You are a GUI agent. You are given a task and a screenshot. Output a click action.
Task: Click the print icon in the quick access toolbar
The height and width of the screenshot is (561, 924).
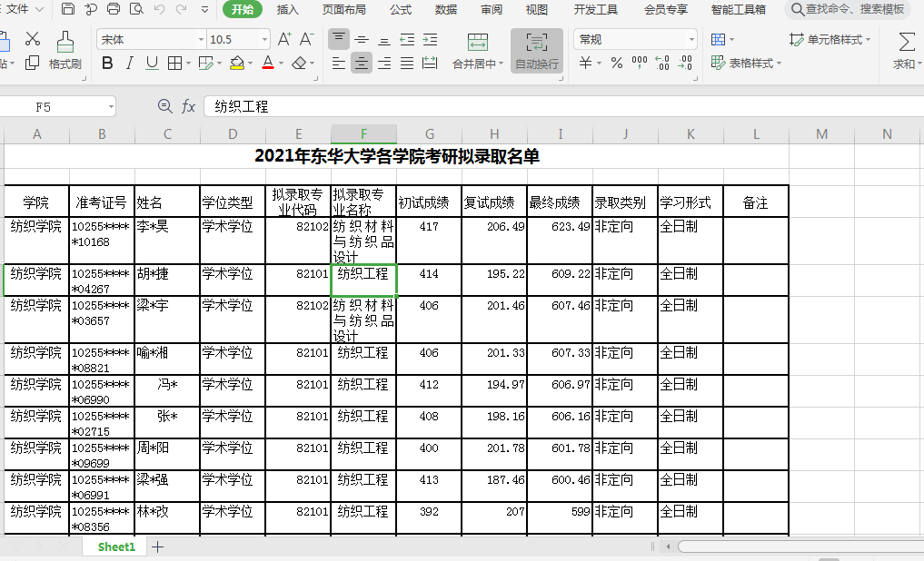tap(113, 8)
